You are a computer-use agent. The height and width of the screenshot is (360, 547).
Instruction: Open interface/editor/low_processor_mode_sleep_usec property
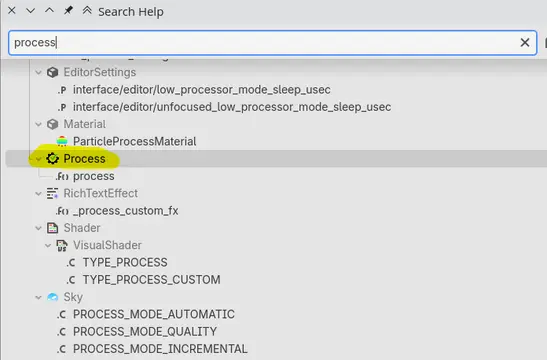(x=202, y=90)
